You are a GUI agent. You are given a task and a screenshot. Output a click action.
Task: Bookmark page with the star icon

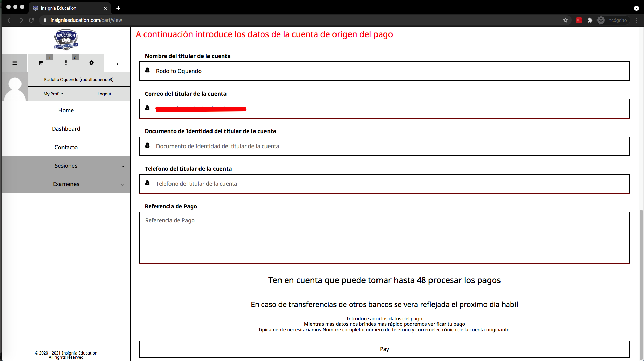[565, 20]
